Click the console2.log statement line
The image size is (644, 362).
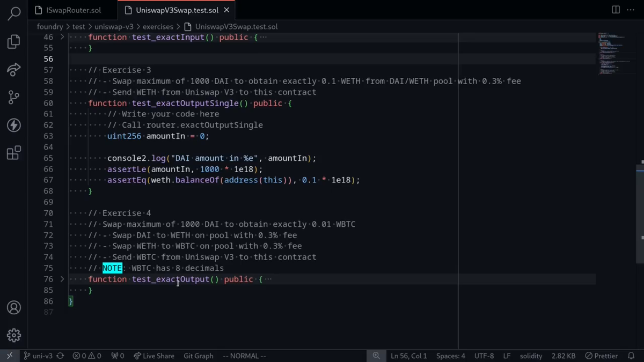coord(211,158)
